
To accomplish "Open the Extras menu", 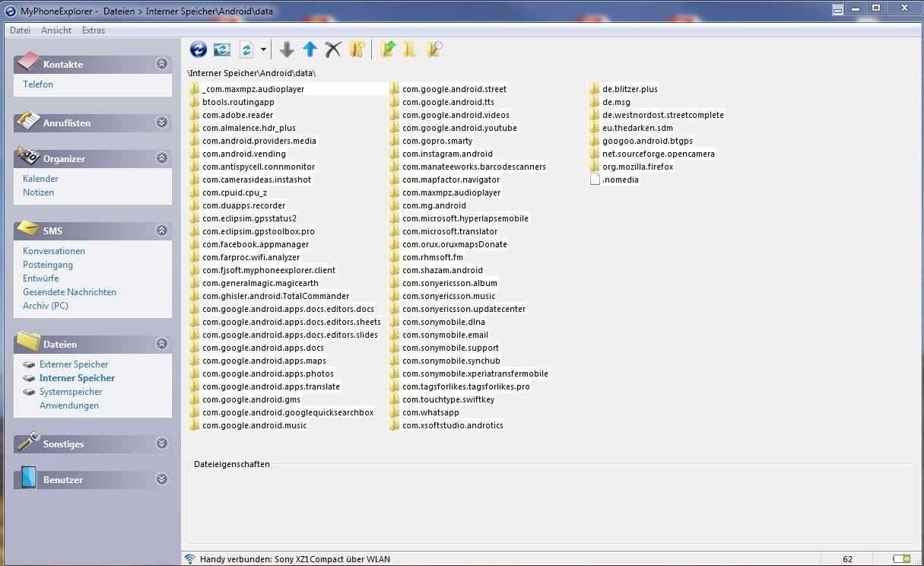I will click(x=94, y=30).
